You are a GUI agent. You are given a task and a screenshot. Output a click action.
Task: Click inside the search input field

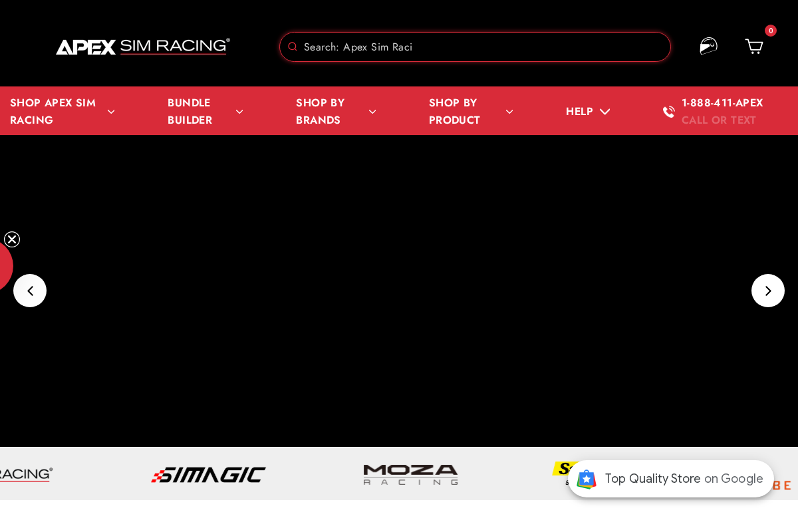click(475, 47)
